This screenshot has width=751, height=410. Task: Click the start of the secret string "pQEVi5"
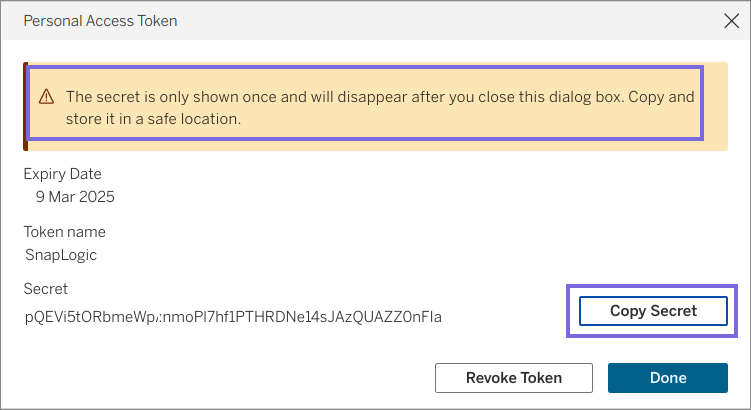(x=44, y=317)
